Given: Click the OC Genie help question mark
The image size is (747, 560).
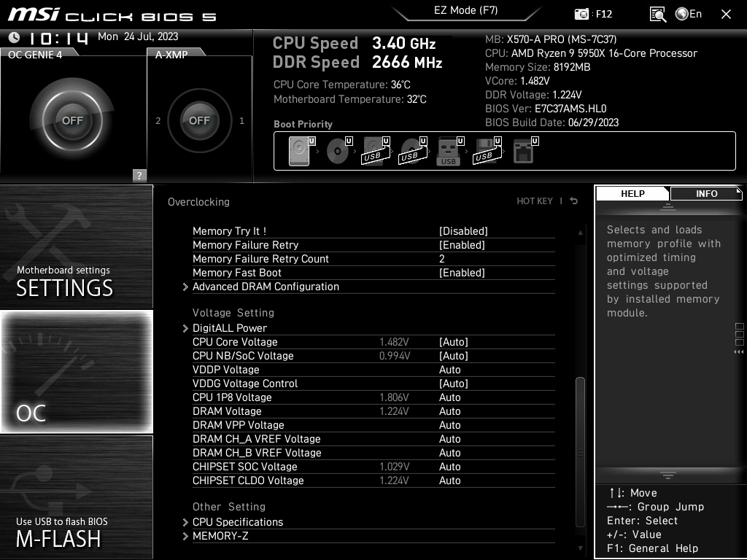Looking at the screenshot, I should (x=138, y=175).
